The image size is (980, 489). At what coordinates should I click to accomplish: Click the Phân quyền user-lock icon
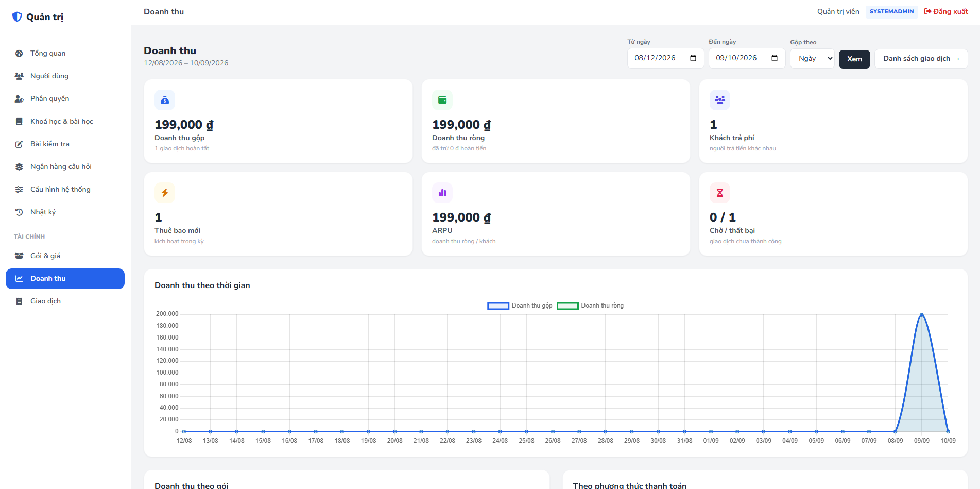[x=19, y=99]
